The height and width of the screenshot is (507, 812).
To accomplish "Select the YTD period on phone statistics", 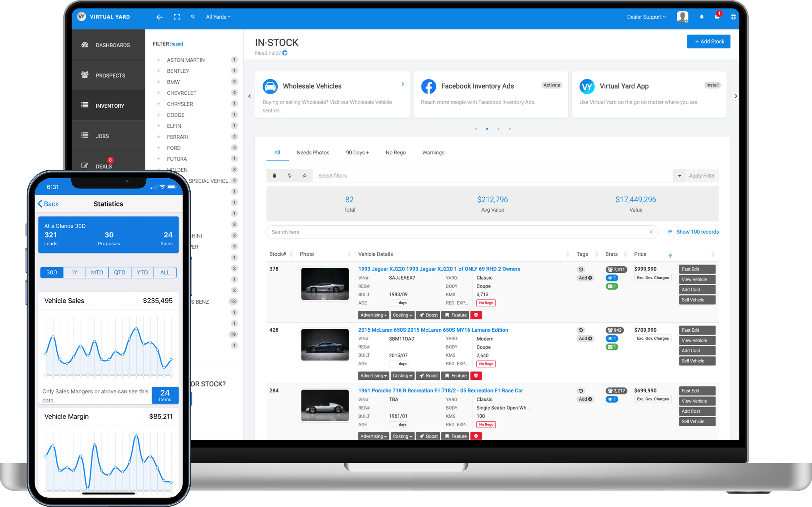I will [142, 272].
